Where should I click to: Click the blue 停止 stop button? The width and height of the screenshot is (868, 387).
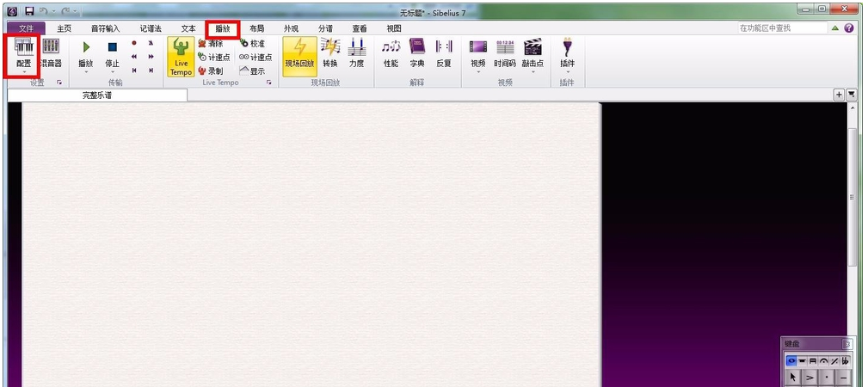[113, 53]
